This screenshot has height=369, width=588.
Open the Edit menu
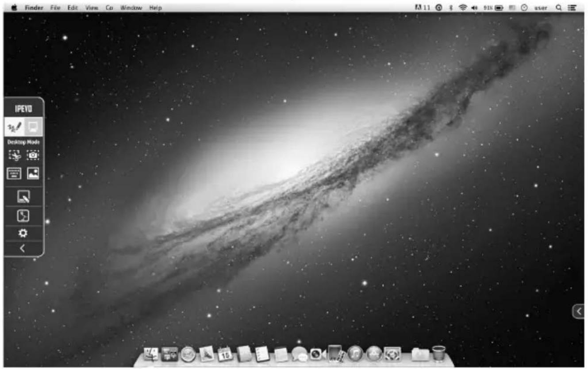(x=73, y=8)
